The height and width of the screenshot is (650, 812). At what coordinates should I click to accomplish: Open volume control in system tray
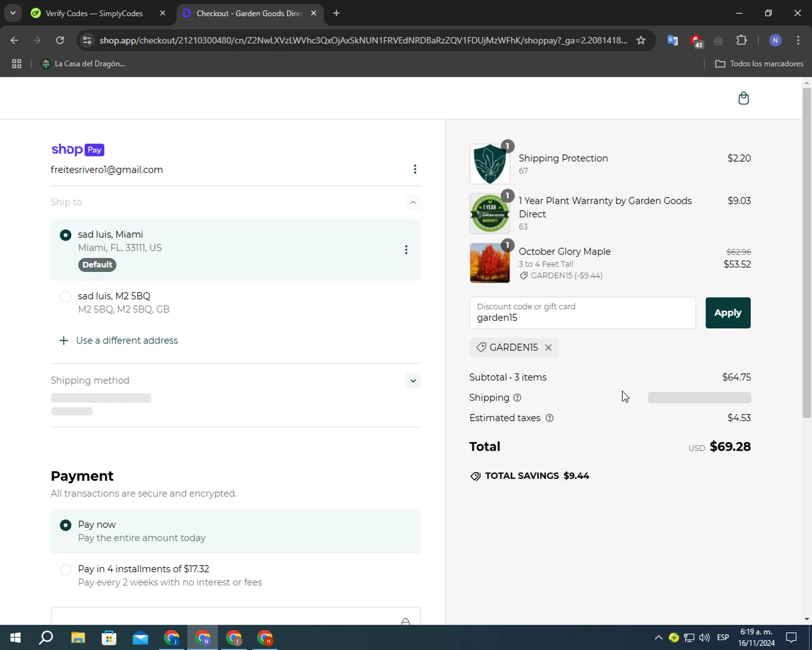[x=704, y=638]
